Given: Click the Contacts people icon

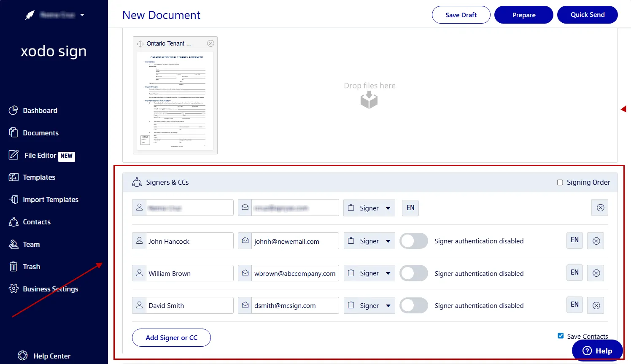Looking at the screenshot, I should coord(13,222).
